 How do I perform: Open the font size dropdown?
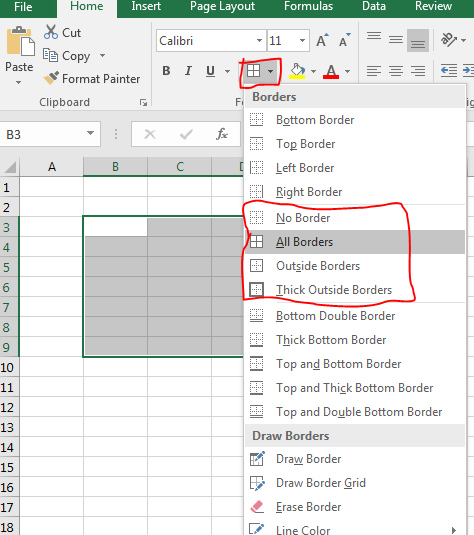pyautogui.click(x=302, y=41)
